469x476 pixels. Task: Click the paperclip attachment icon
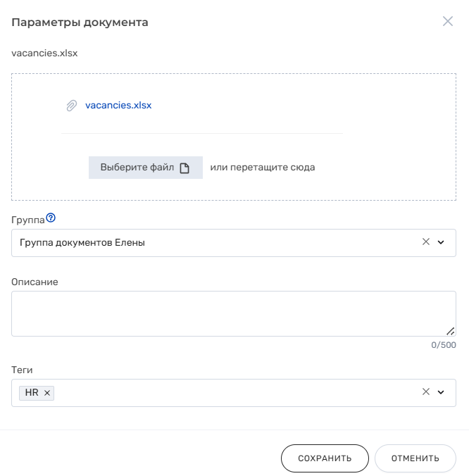pyautogui.click(x=71, y=106)
